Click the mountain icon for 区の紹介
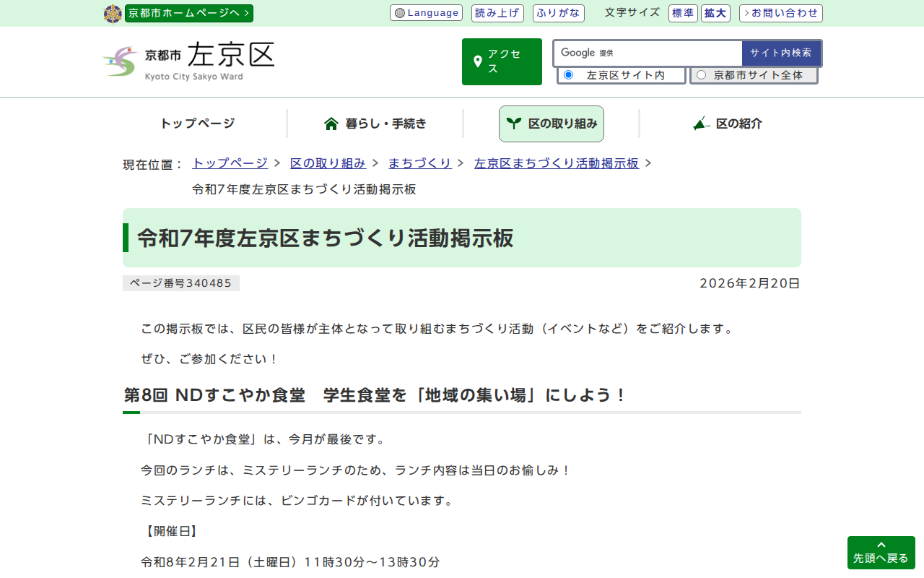 coord(701,124)
